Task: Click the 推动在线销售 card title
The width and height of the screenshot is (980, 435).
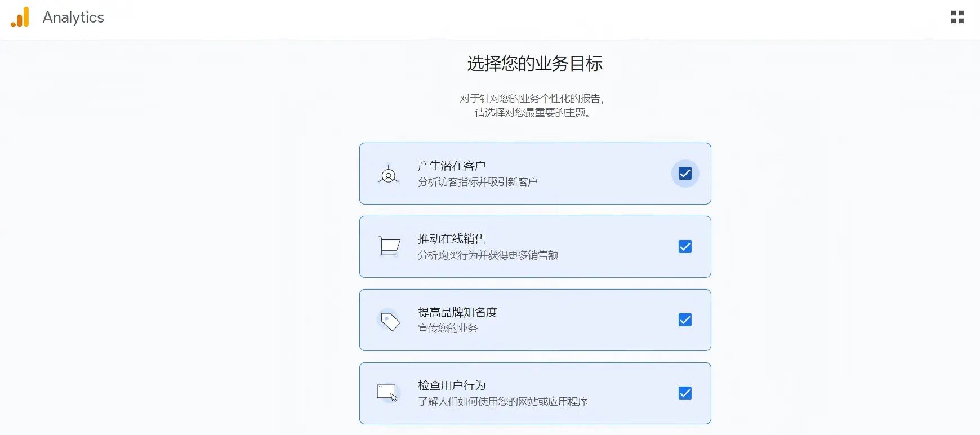Action: [x=452, y=239]
